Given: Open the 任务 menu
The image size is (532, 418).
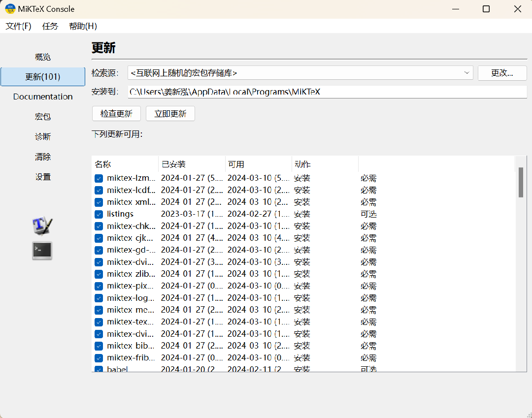Looking at the screenshot, I should [x=50, y=26].
